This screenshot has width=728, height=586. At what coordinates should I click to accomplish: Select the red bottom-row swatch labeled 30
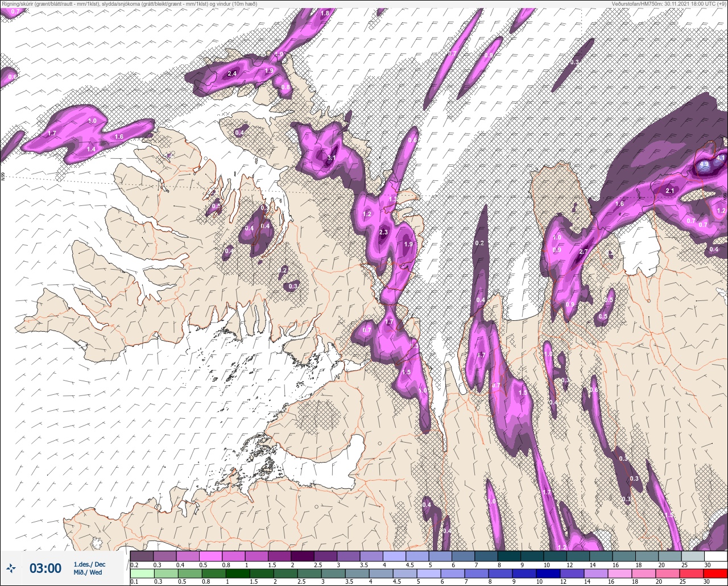pyautogui.click(x=715, y=573)
